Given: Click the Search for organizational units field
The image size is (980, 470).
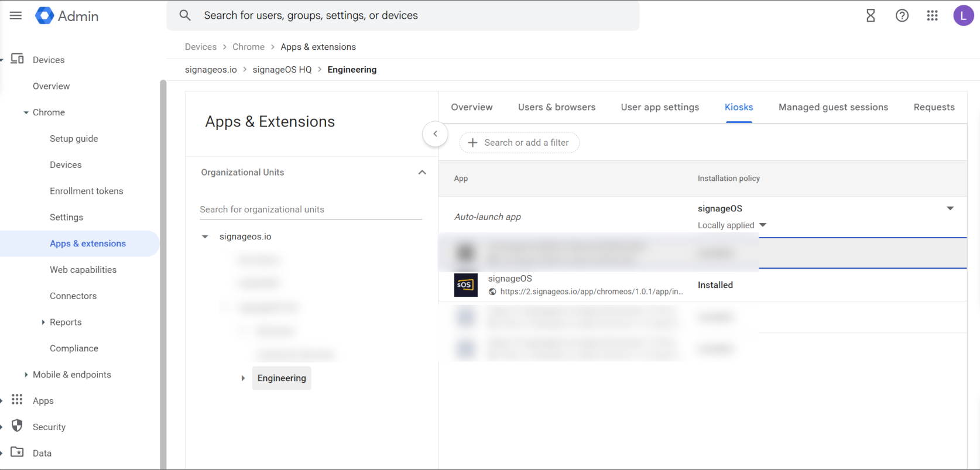Looking at the screenshot, I should pyautogui.click(x=310, y=210).
